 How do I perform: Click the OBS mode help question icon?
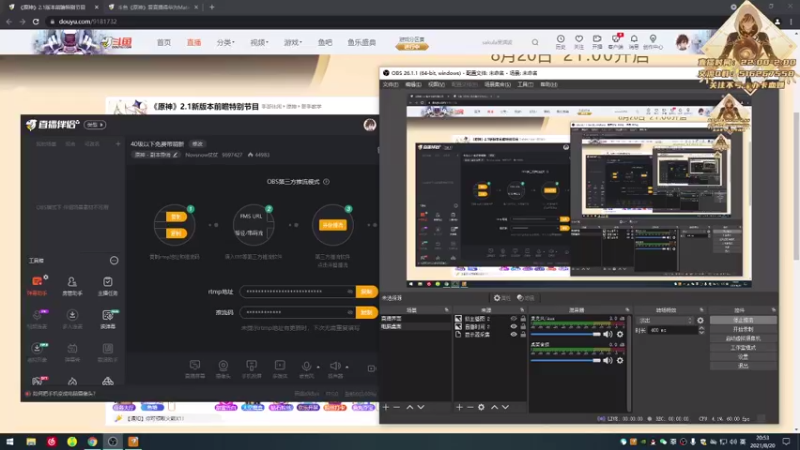tap(326, 182)
